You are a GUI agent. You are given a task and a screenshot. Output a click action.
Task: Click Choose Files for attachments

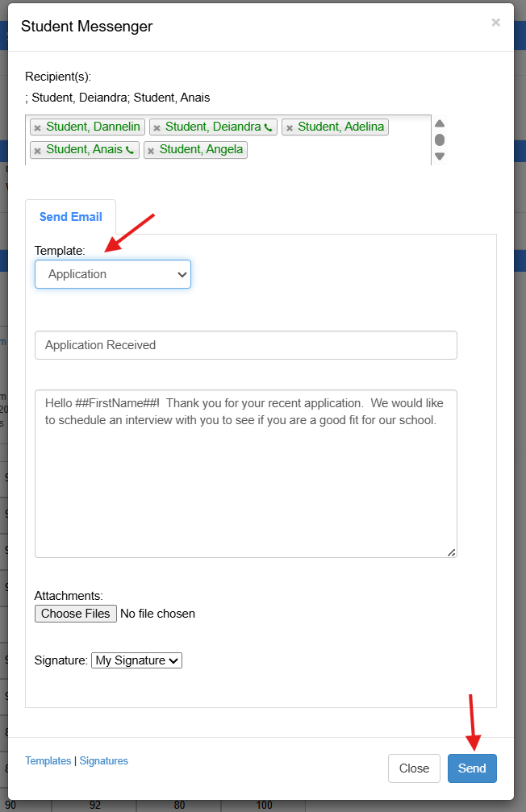point(76,614)
